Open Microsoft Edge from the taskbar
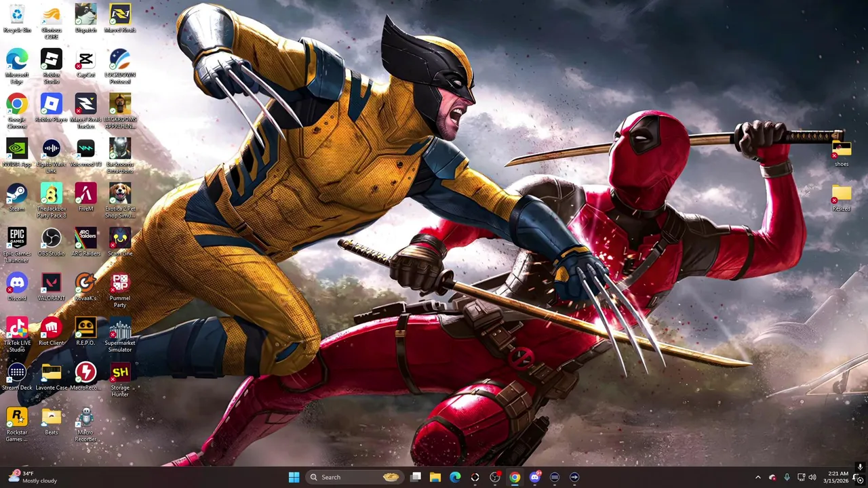Screen dimensions: 868x488 pyautogui.click(x=455, y=477)
